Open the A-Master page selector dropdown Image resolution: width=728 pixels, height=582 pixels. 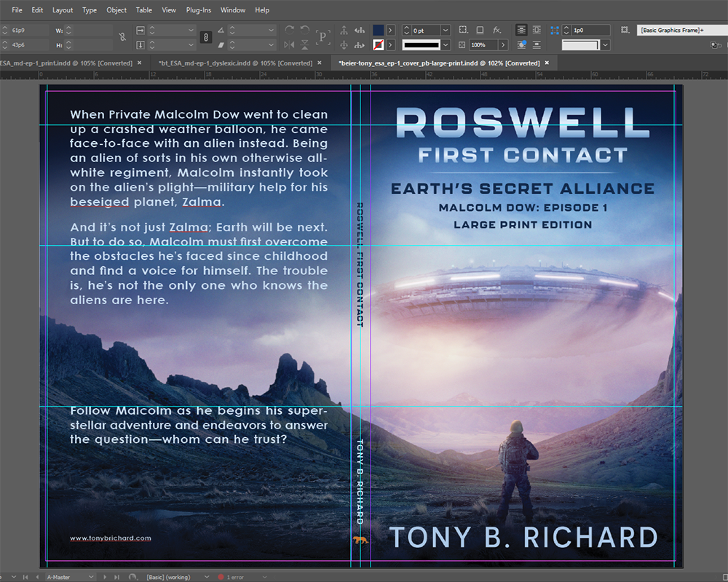pos(91,577)
